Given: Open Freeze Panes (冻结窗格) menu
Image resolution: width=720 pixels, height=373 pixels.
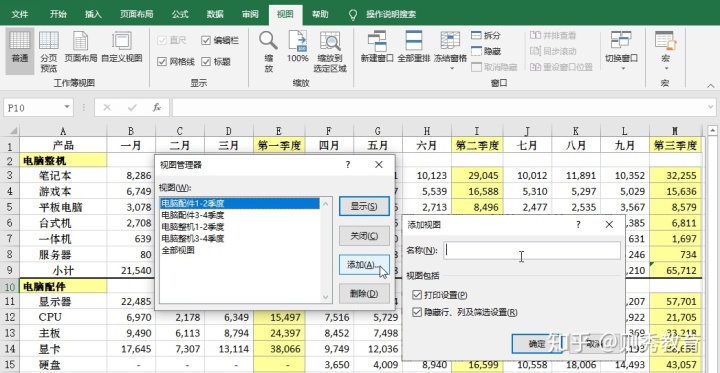Looking at the screenshot, I should (x=450, y=51).
